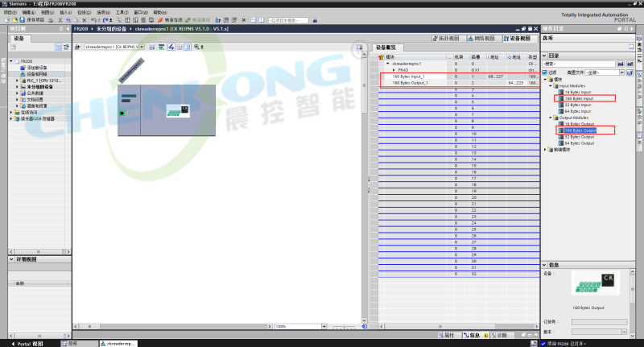Switch to the network view tab
The height and width of the screenshot is (347, 644).
click(x=481, y=38)
